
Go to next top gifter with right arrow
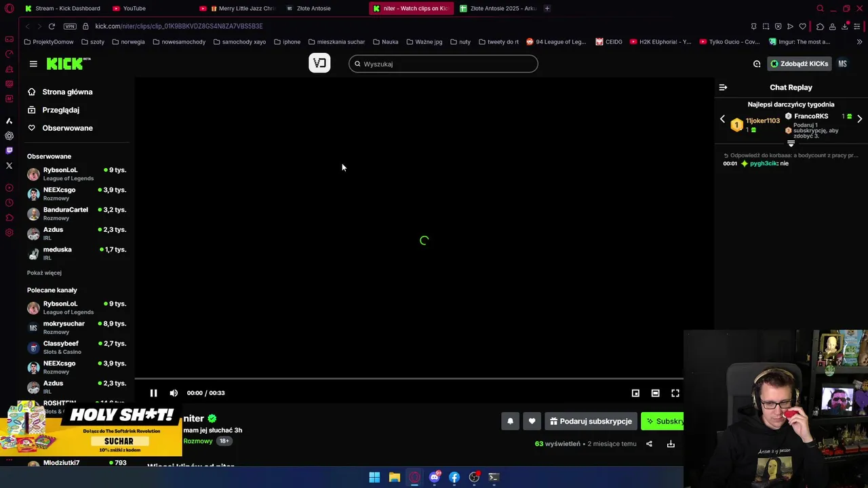[860, 119]
